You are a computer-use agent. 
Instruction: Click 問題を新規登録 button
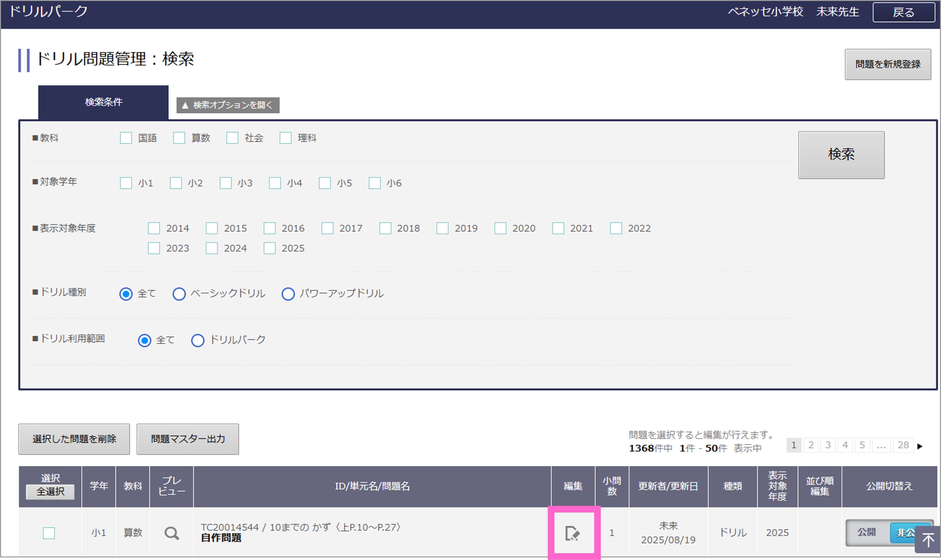(888, 64)
